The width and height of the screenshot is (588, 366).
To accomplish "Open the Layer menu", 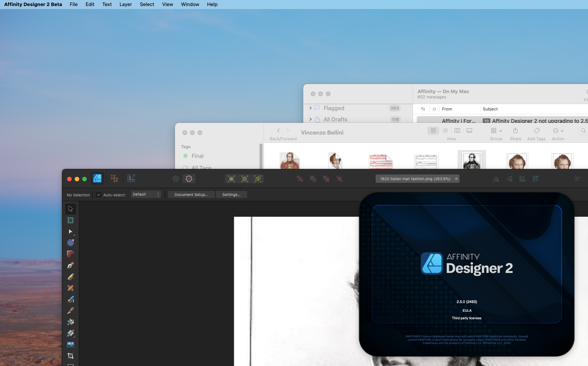I will pyautogui.click(x=126, y=4).
